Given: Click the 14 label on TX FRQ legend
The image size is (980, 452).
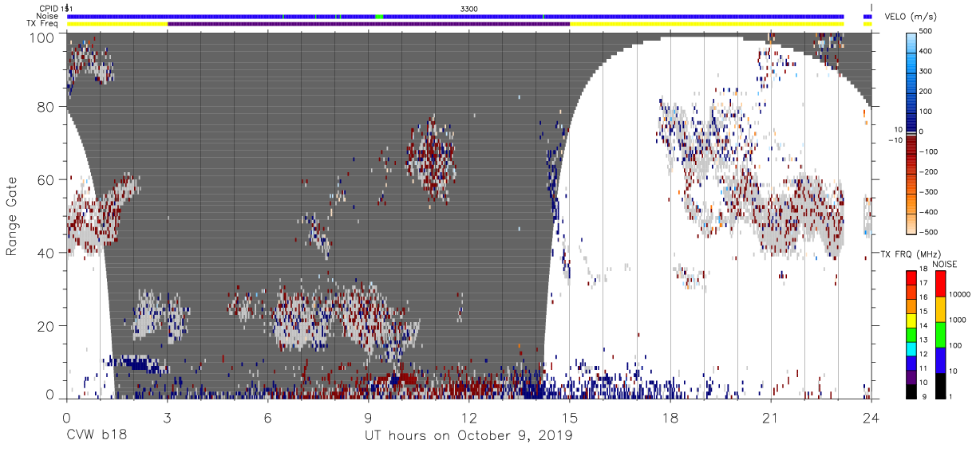Looking at the screenshot, I should 924,325.
